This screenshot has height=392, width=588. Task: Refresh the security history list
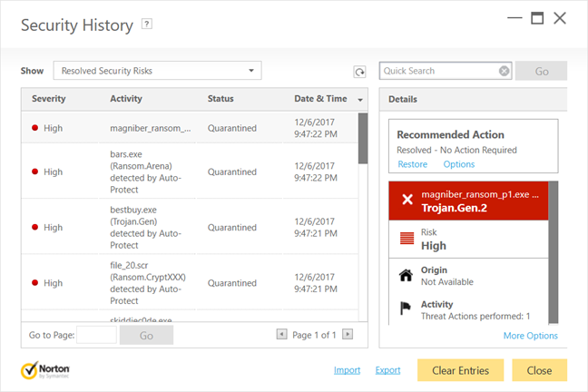[x=359, y=72]
